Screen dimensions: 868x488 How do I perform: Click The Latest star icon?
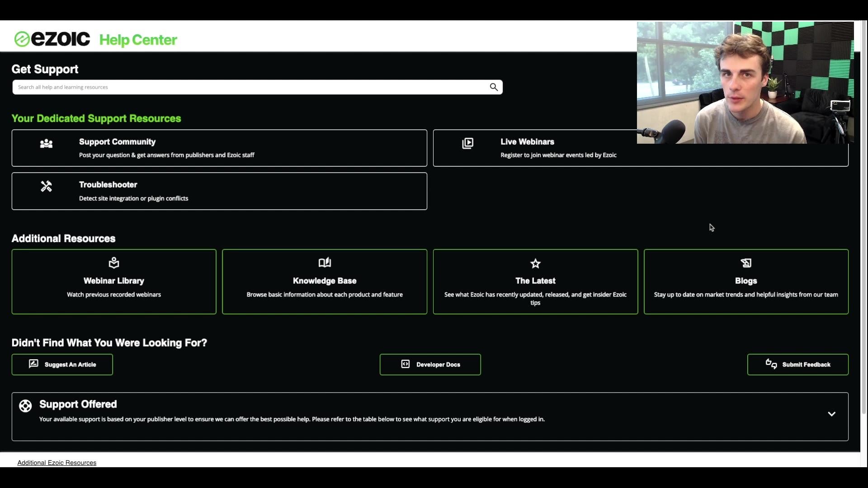pos(535,263)
